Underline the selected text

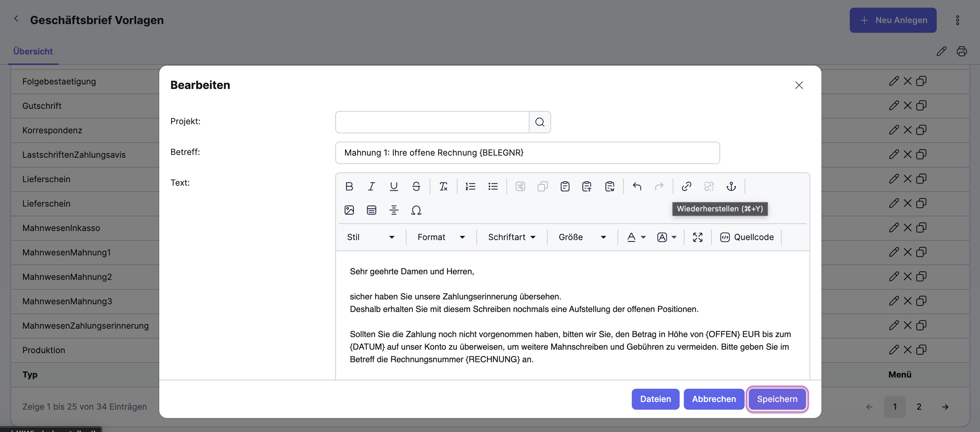point(394,186)
